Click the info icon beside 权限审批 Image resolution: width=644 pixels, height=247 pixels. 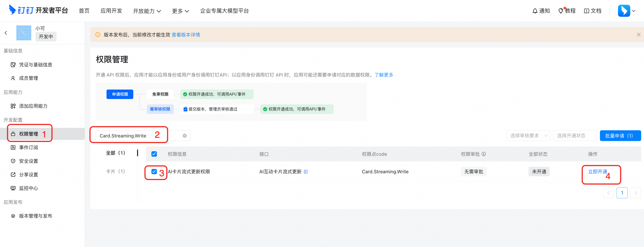[484, 154]
